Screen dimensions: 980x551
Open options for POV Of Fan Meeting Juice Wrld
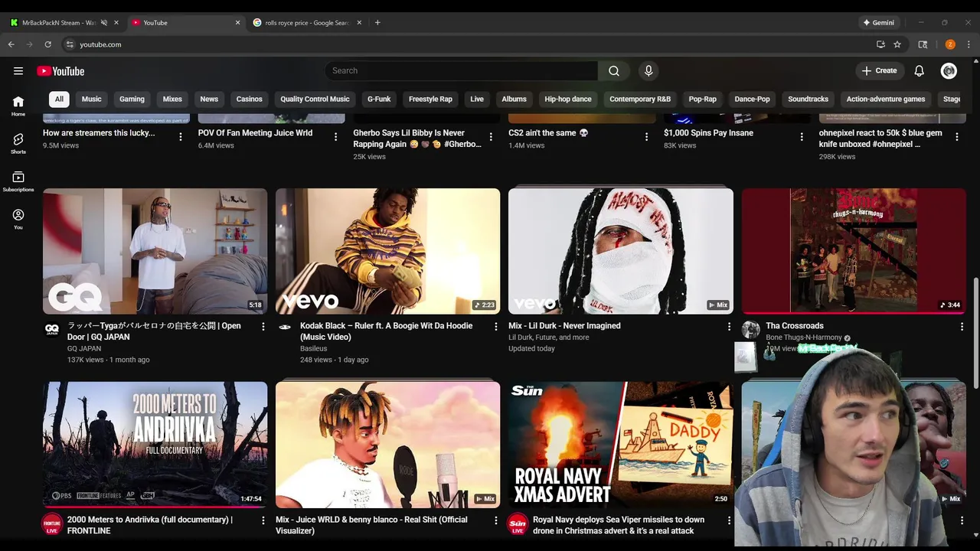335,137
